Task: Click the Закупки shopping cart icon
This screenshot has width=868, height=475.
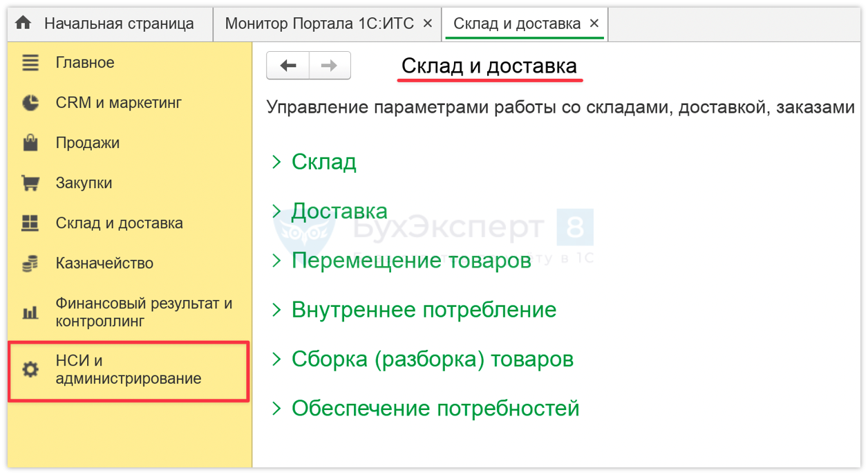Action: pos(30,183)
